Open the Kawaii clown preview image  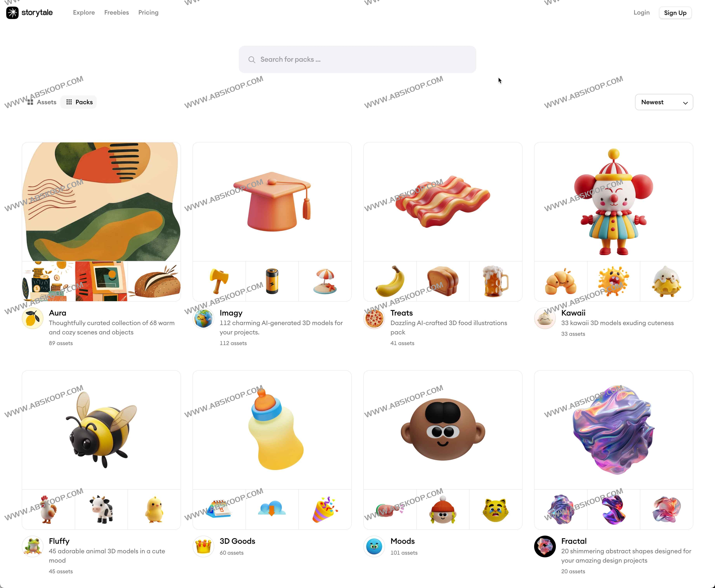pos(613,202)
